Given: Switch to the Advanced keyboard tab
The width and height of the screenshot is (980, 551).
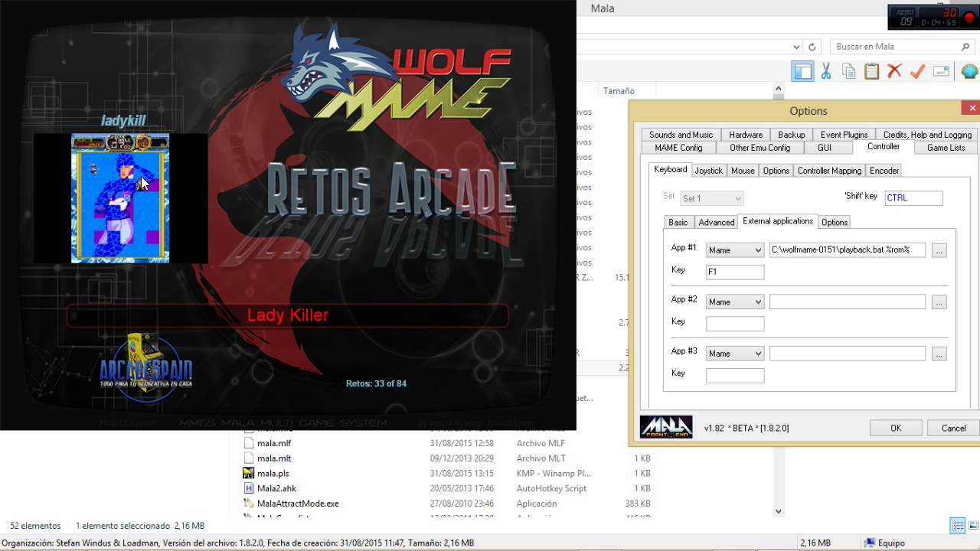Looking at the screenshot, I should 717,222.
